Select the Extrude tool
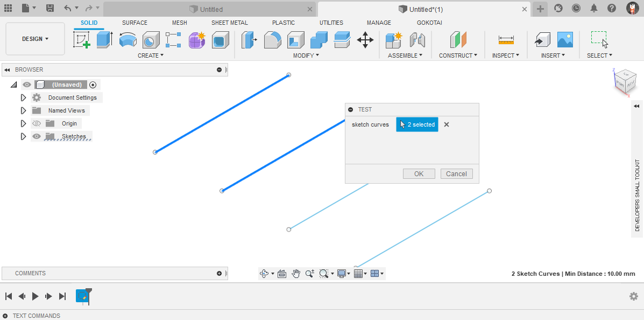Viewport: 644px width, 320px height. (105, 40)
